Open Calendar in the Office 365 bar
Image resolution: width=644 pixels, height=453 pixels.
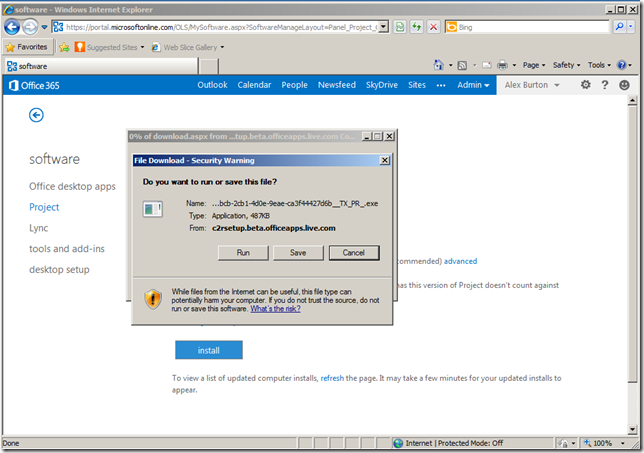254,85
